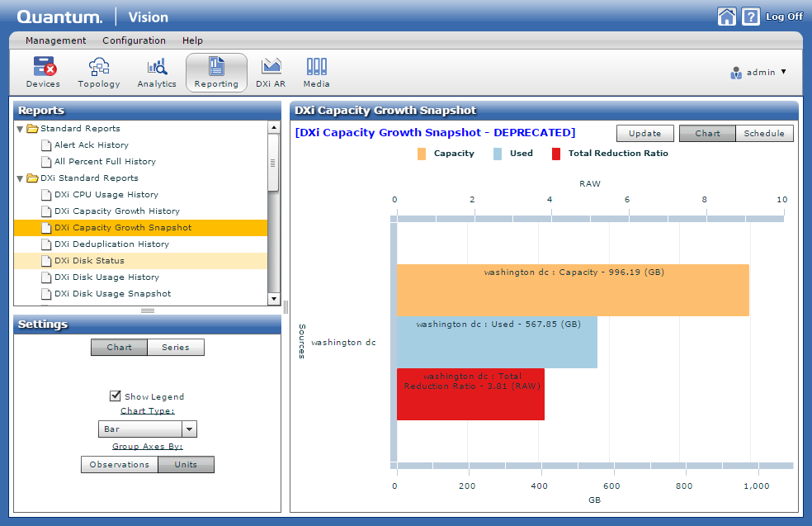This screenshot has height=526, width=812.
Task: Toggle the Show Legend checkbox
Action: (116, 396)
